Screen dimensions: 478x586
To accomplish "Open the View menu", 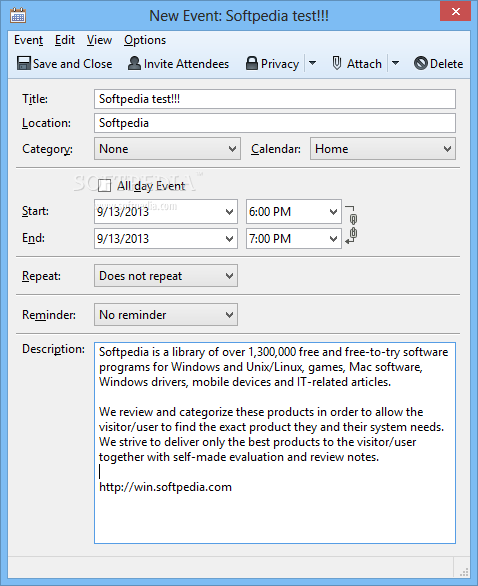I will (x=99, y=40).
